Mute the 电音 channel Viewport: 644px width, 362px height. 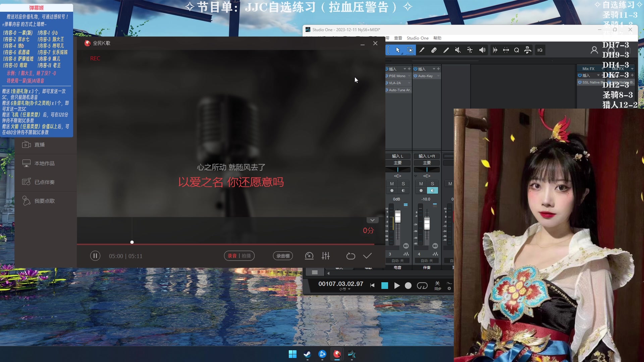pos(392,184)
